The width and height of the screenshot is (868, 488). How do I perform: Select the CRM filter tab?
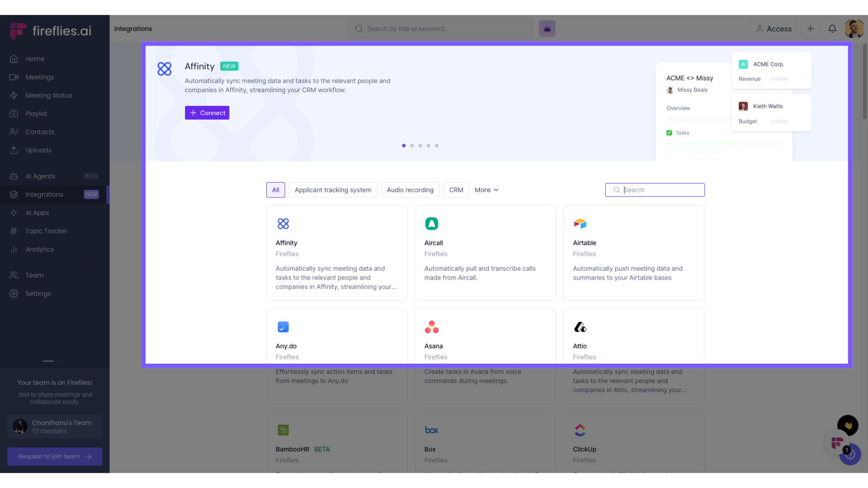click(456, 190)
